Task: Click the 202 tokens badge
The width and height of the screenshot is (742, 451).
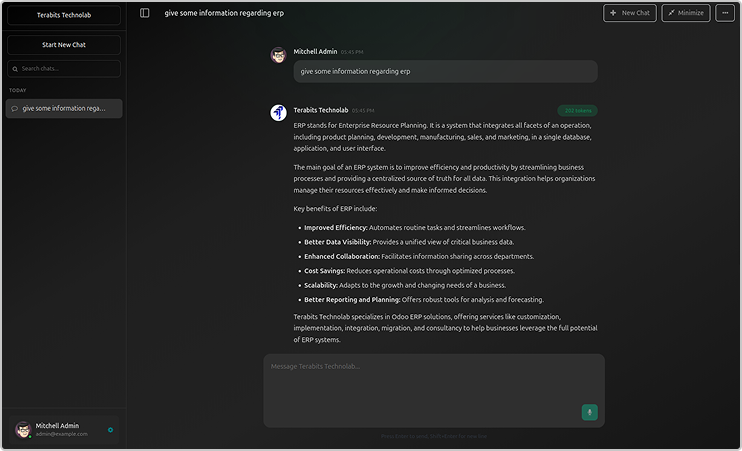Action: pos(578,110)
